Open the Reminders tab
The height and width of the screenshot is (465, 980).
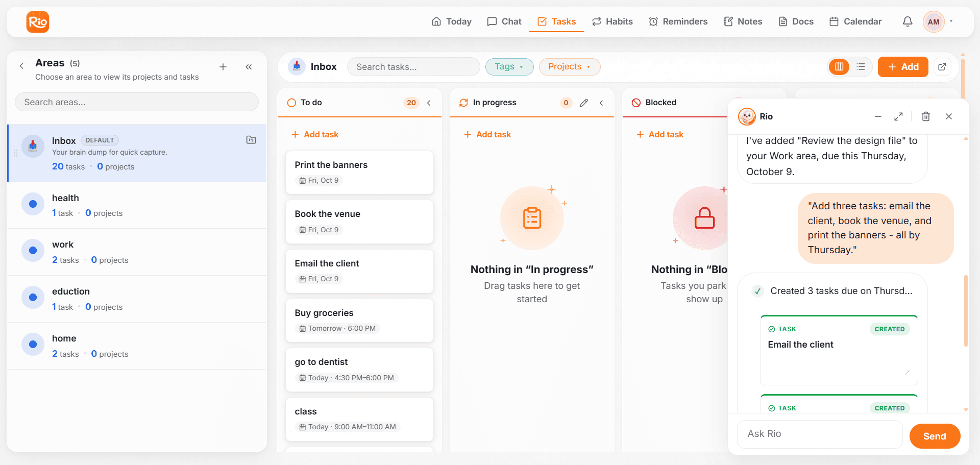(678, 21)
